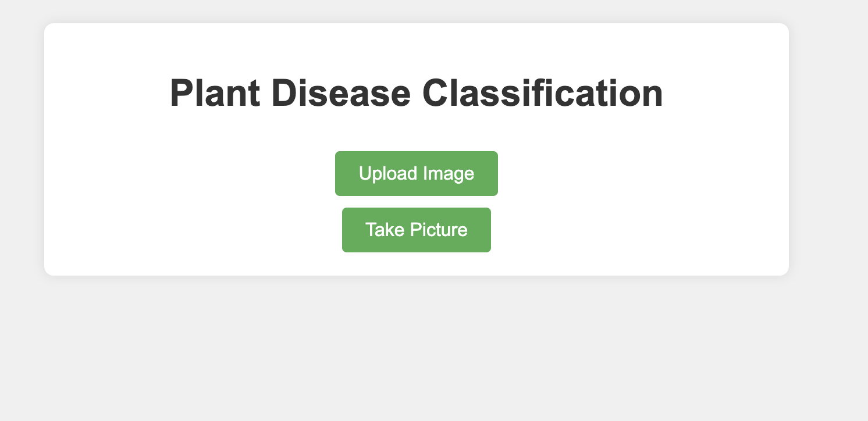Click the Plant Disease Classification heading
This screenshot has height=421, width=868.
pos(416,93)
